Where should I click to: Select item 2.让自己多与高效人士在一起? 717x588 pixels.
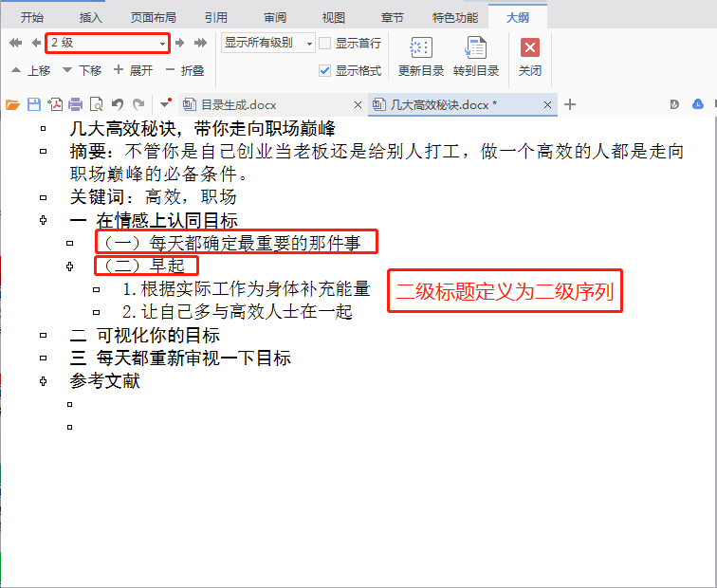coord(237,312)
